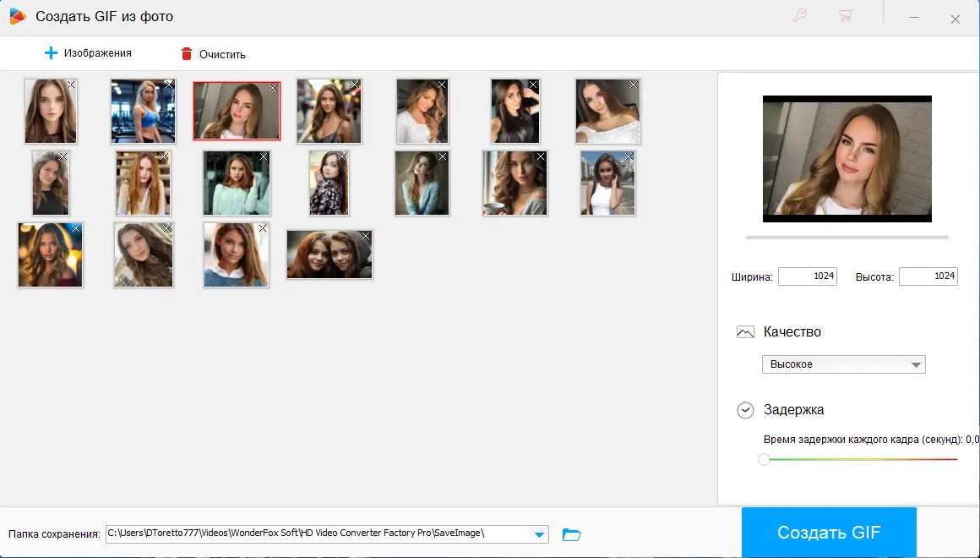Screen dimensions: 980x558
Task: Click the Качество section label
Action: coord(792,331)
